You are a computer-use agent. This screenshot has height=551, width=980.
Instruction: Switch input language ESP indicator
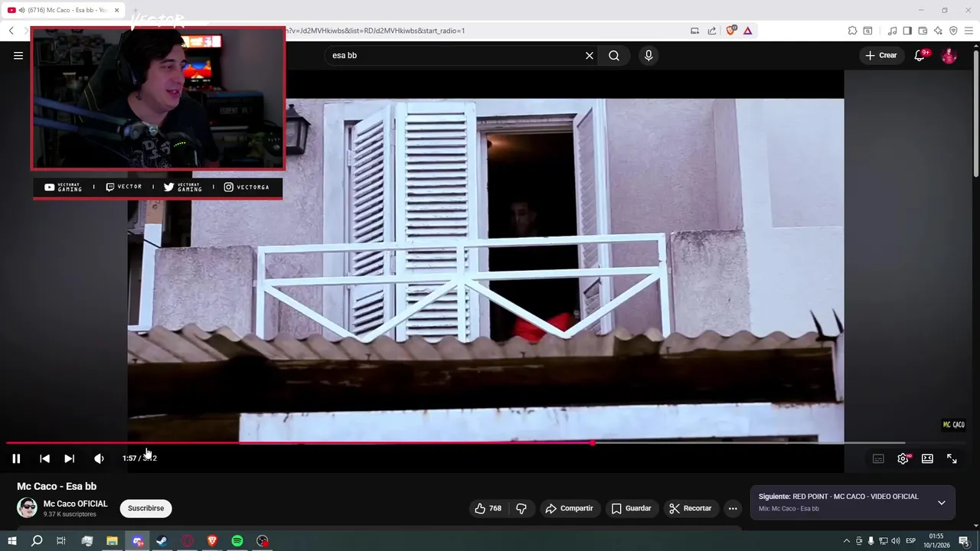coord(911,541)
